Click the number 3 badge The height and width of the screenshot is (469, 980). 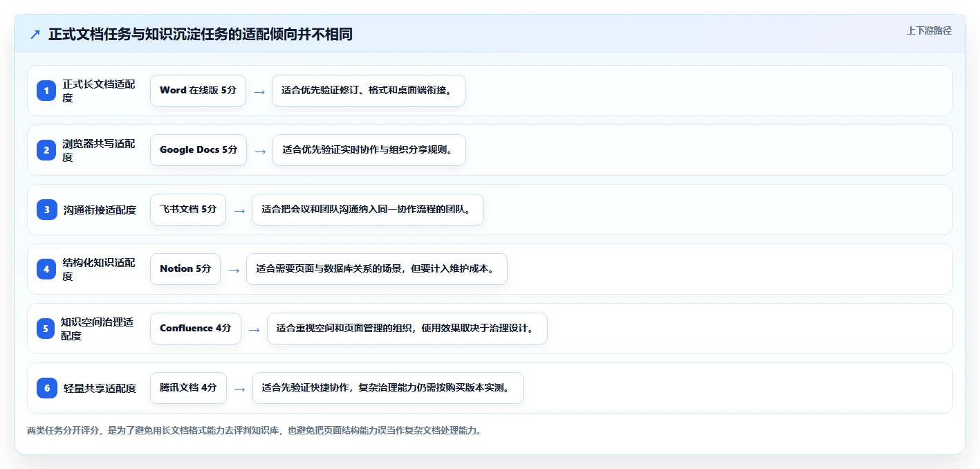pyautogui.click(x=46, y=210)
